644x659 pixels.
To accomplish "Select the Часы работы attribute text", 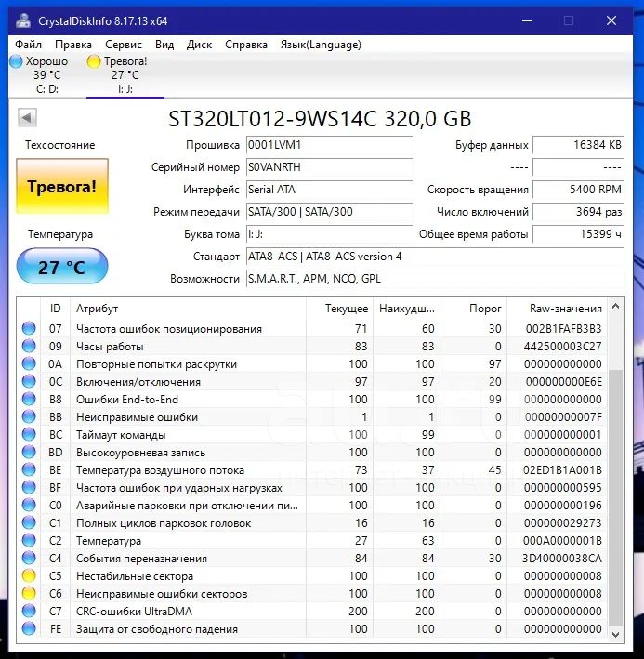I will (110, 347).
